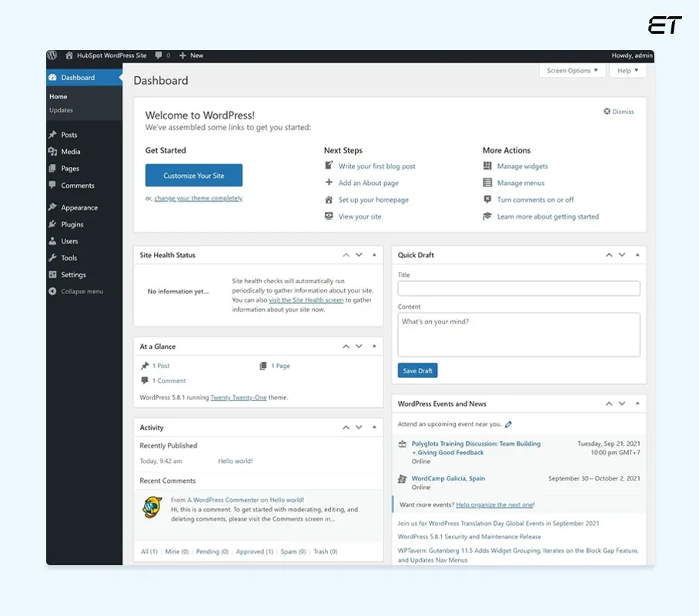Viewport: 699px width, 616px height.
Task: Click the Plugins plug icon in sidebar
Action: [52, 224]
